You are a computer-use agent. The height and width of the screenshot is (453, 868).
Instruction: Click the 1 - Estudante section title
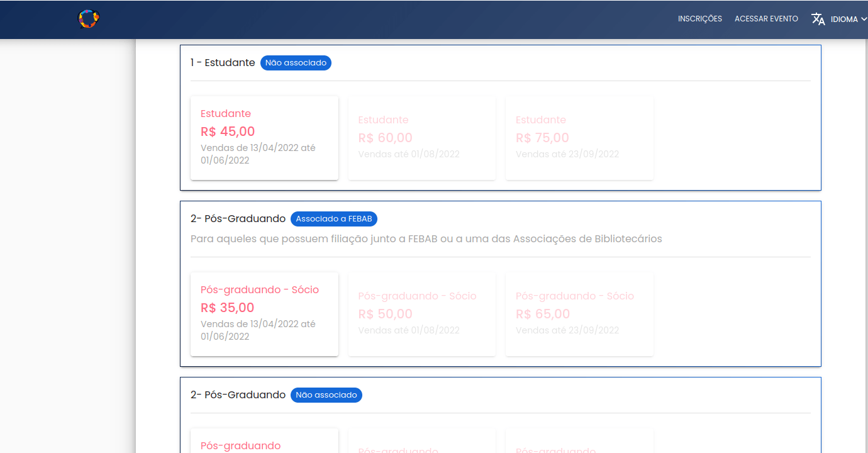click(223, 63)
